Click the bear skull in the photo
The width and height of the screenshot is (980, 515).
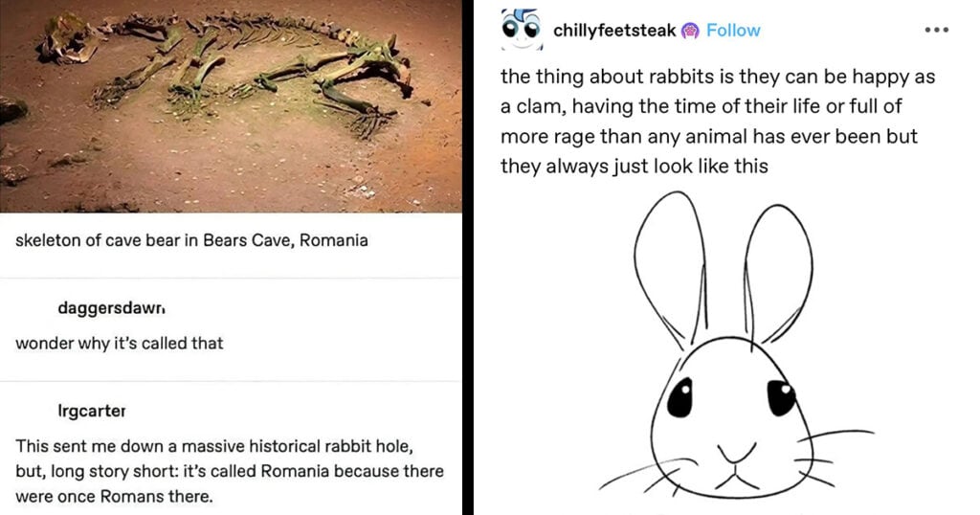(69, 40)
